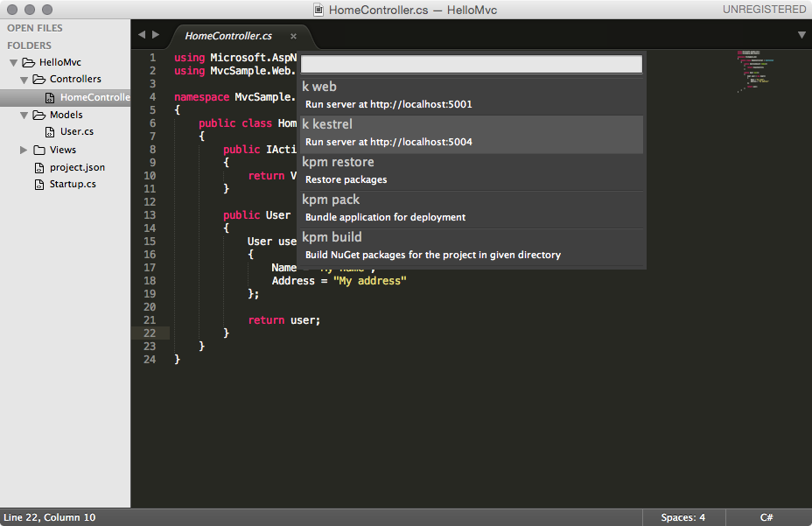
Task: Click the command palette search field
Action: 472,64
